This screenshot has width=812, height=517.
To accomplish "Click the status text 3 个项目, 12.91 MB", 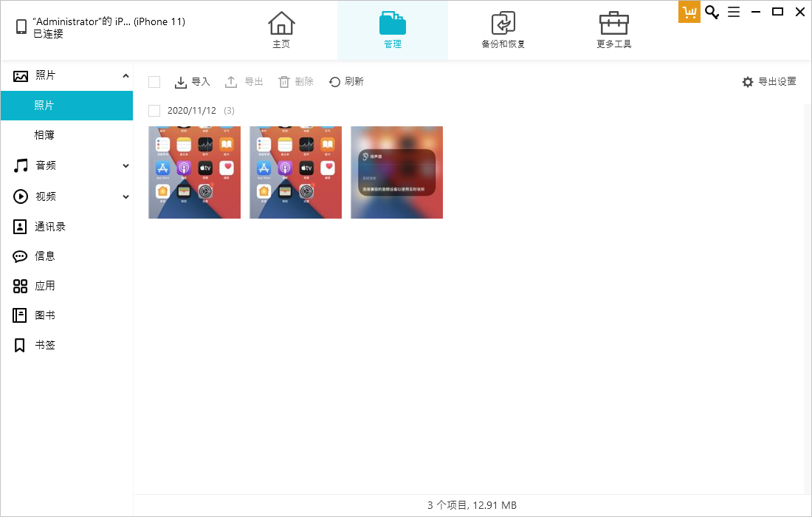I will click(472, 505).
